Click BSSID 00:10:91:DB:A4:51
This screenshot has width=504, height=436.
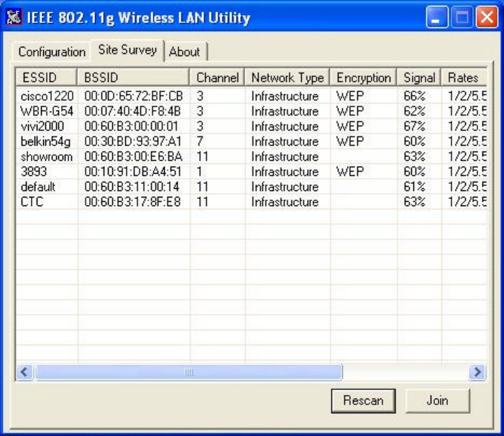pyautogui.click(x=133, y=172)
